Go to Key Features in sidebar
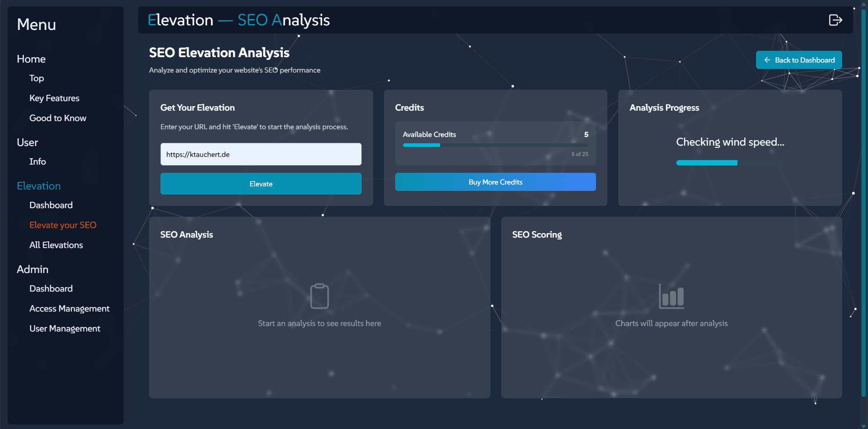 (54, 98)
